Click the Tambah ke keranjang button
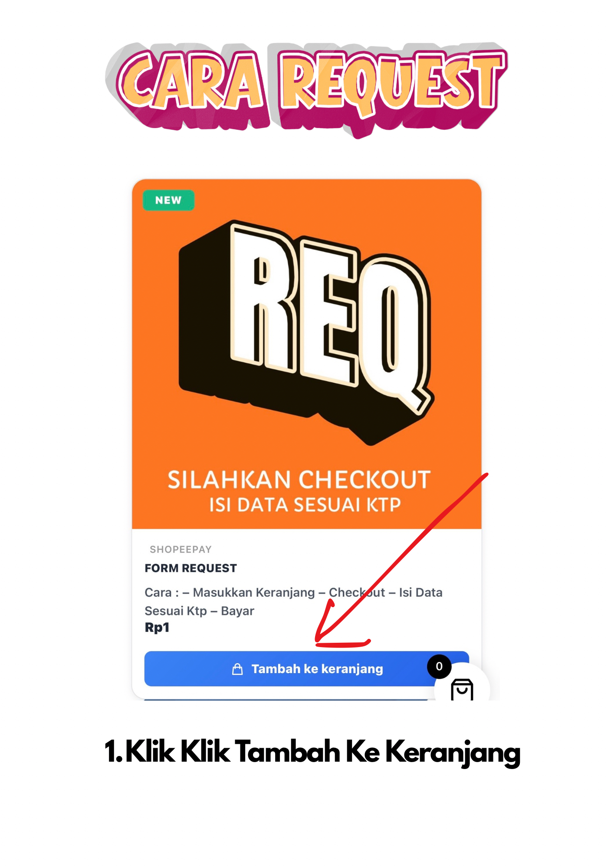Image resolution: width=614 pixels, height=868 pixels. [x=306, y=668]
